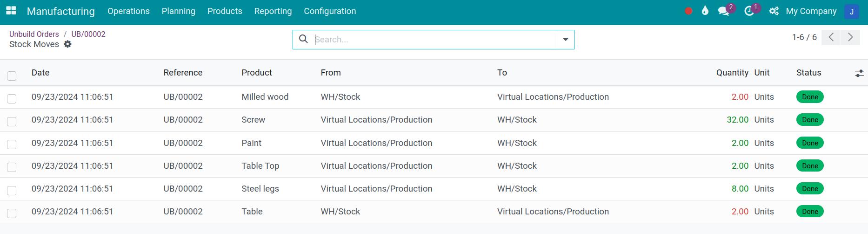The image size is (868, 234).
Task: Click the search magnifier icon
Action: coord(303,39)
